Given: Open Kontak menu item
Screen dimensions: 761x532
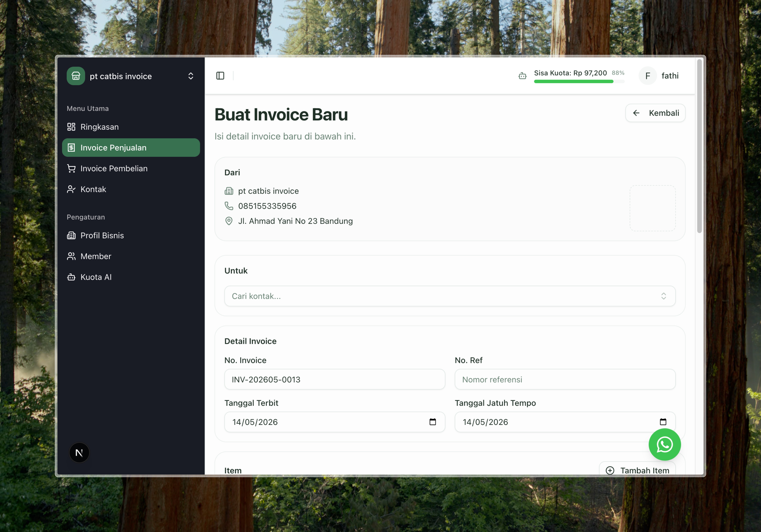Looking at the screenshot, I should pos(131,189).
